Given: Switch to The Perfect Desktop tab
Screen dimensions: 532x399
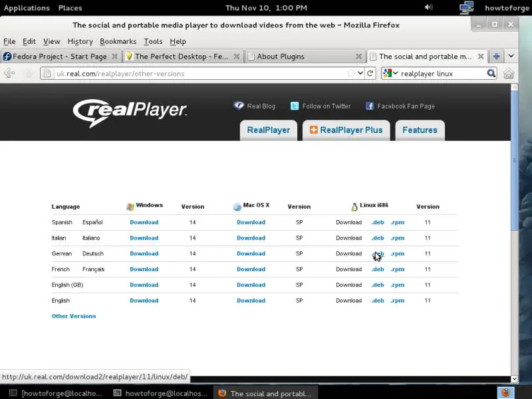Looking at the screenshot, I should pos(182,57).
